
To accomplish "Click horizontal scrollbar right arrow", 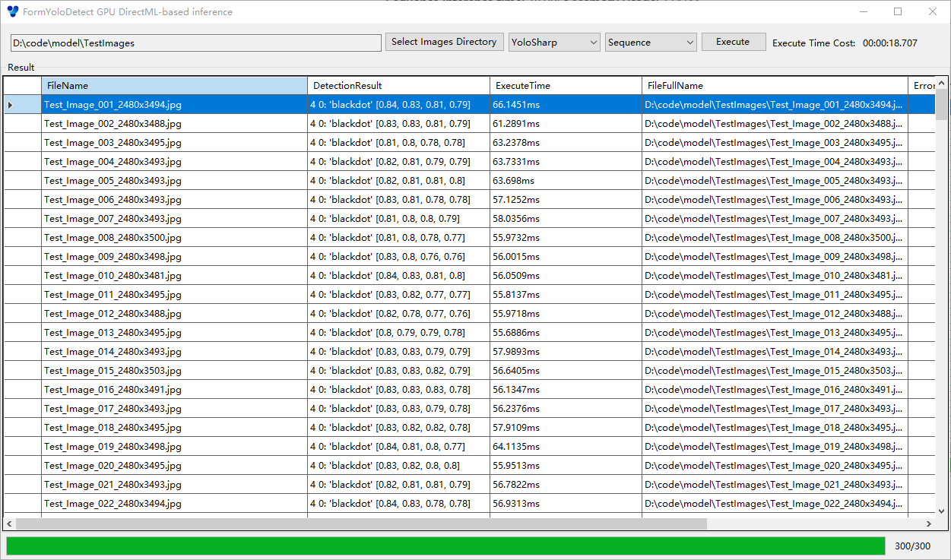I will point(929,524).
